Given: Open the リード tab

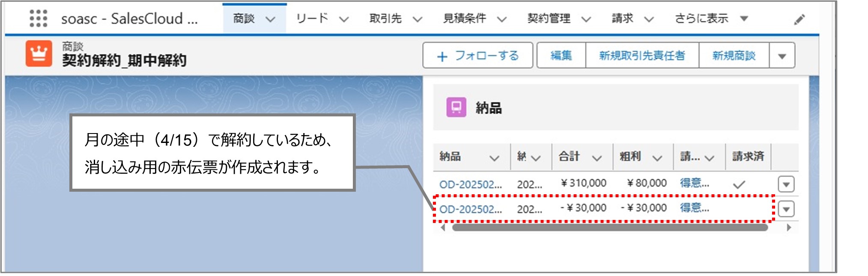Looking at the screenshot, I should point(312,18).
